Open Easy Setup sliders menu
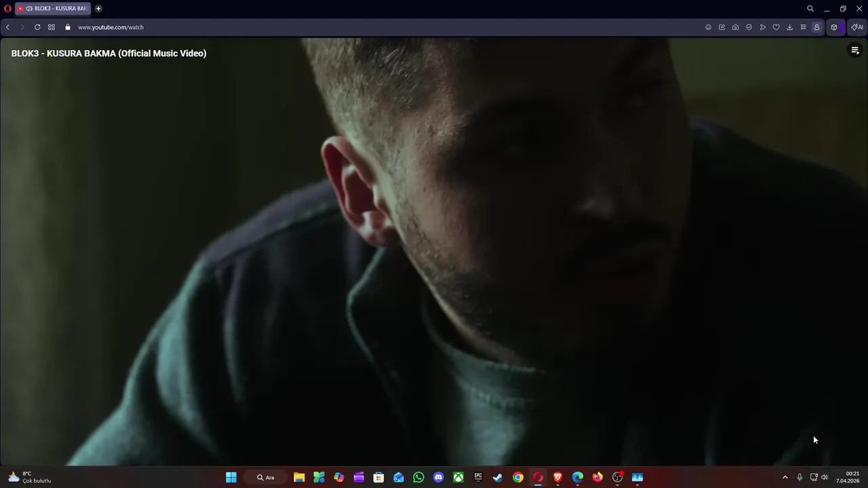868x488 pixels. pyautogui.click(x=803, y=27)
